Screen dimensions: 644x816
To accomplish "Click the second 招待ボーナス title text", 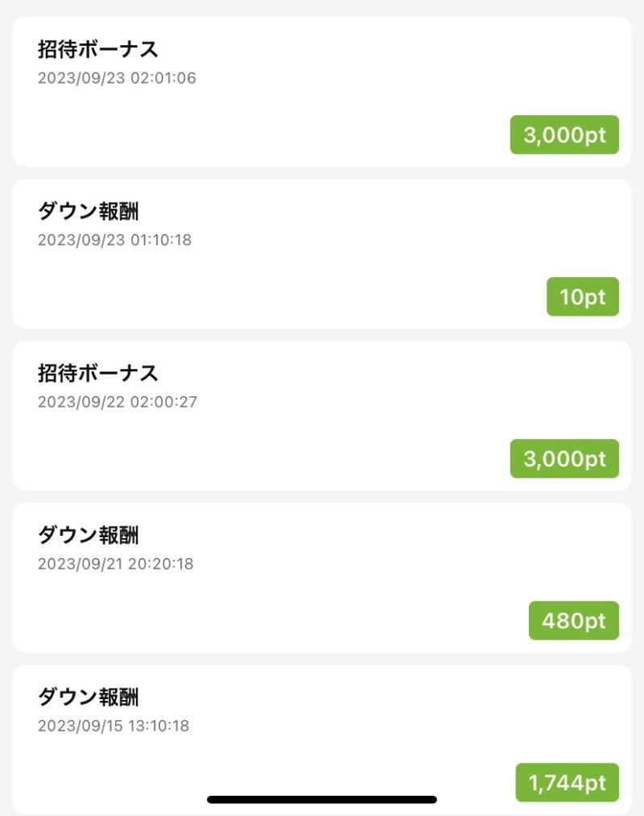I will tap(97, 373).
